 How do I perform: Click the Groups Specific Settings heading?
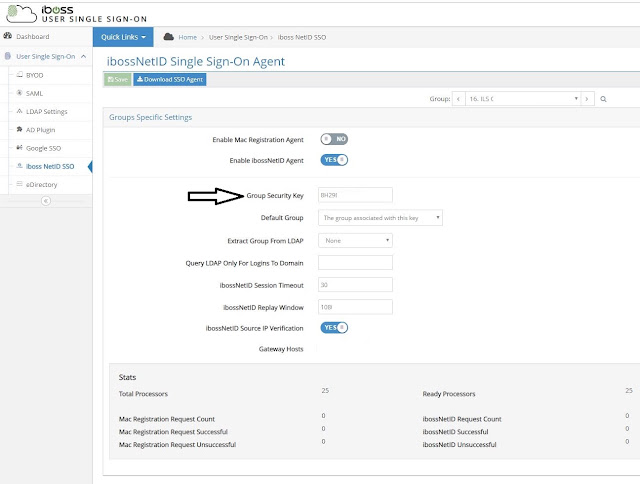click(150, 117)
